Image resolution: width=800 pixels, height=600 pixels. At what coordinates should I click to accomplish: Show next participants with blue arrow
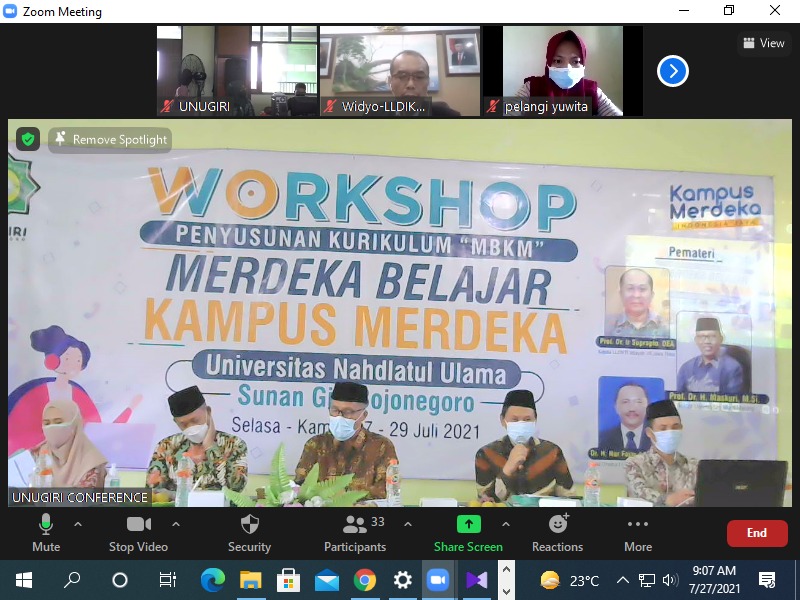click(673, 71)
